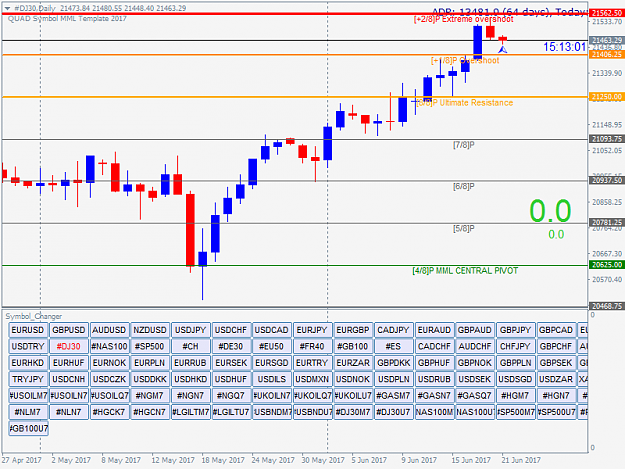Viewport: 625px width, 469px height.
Task: Switch to GBPJPY symbol
Action: point(516,330)
